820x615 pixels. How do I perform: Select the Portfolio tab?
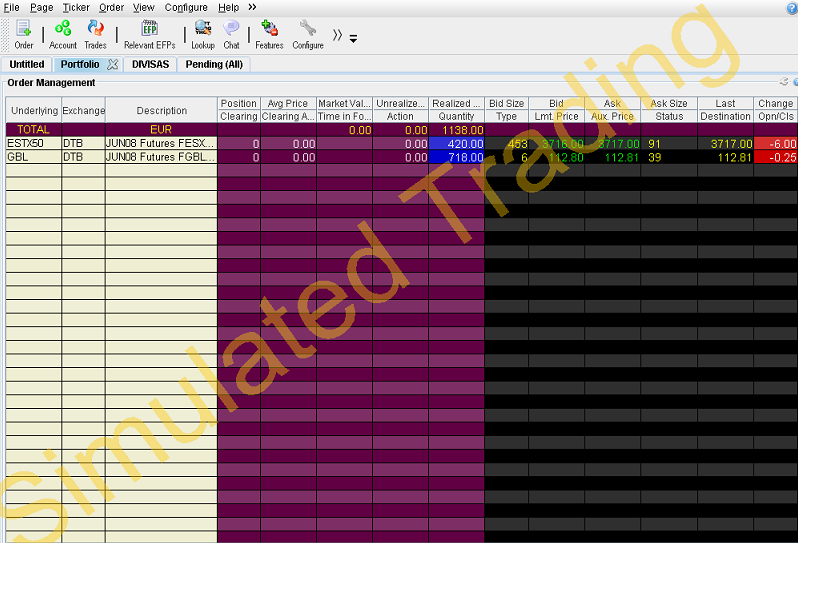(80, 64)
